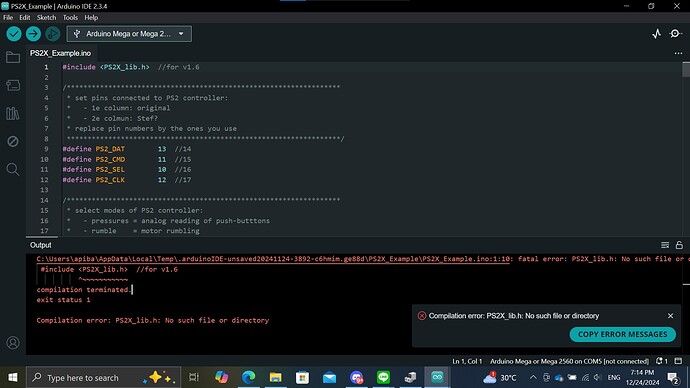Open the Library Manager sidebar panel
The width and height of the screenshot is (690, 388).
pyautogui.click(x=13, y=113)
